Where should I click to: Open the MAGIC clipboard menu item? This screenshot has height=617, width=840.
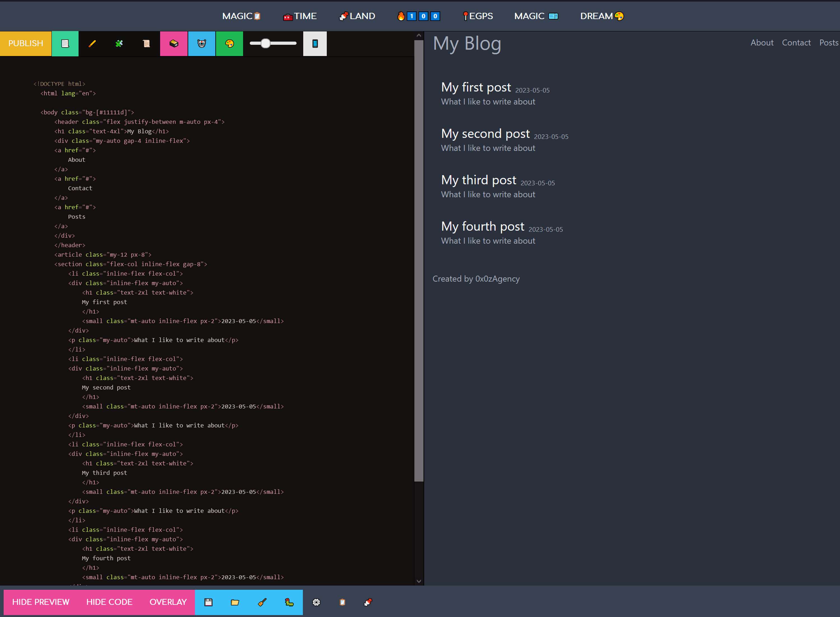[241, 16]
